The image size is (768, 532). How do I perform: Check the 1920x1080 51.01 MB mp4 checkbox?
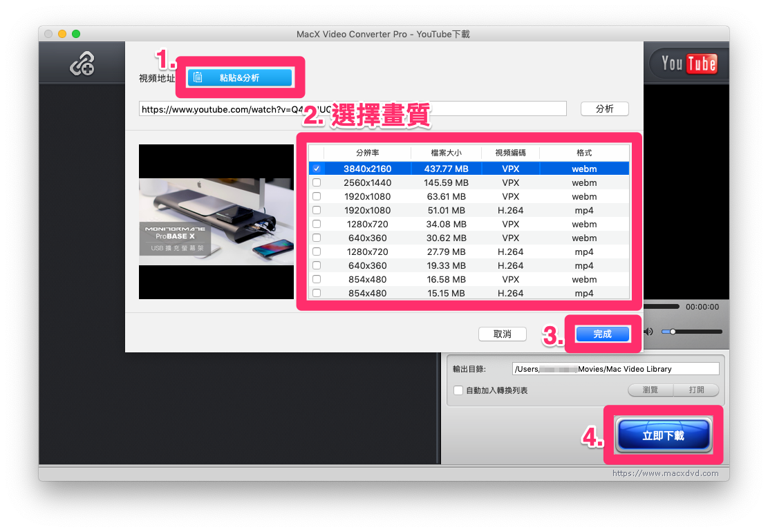click(317, 210)
